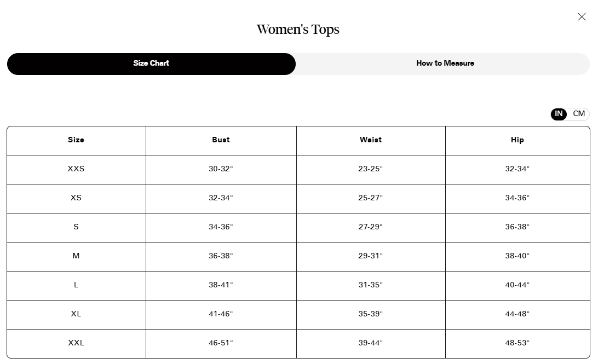Click the Women's Tops heading
The height and width of the screenshot is (364, 598).
tap(298, 30)
